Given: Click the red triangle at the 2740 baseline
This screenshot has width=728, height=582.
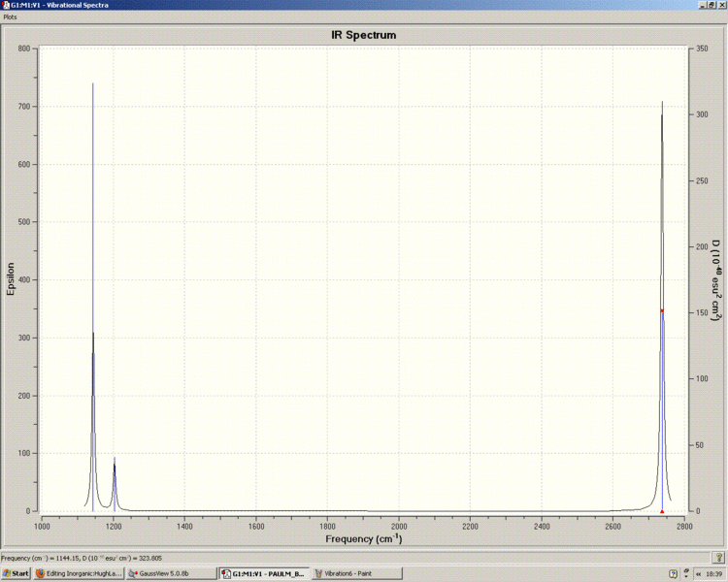Looking at the screenshot, I should [x=662, y=511].
